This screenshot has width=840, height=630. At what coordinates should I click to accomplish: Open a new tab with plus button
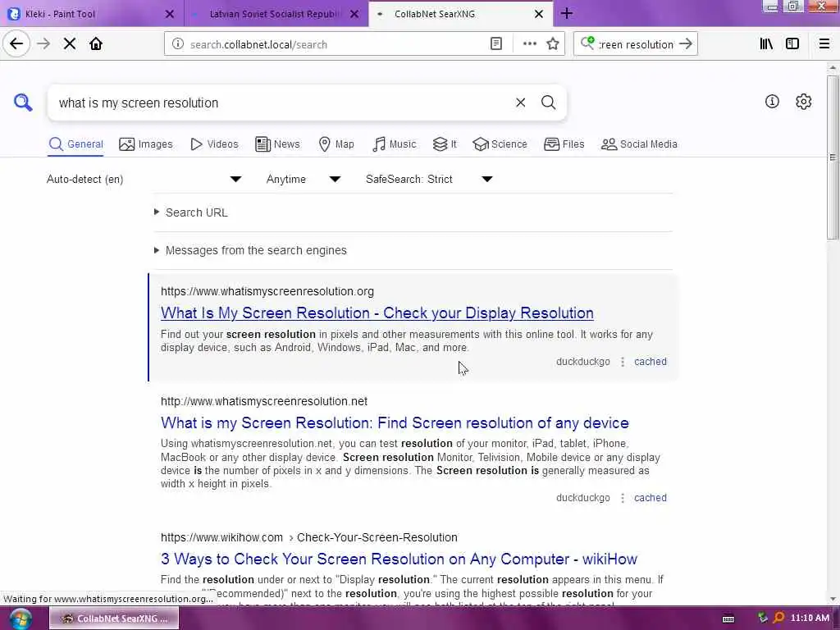[x=567, y=13]
